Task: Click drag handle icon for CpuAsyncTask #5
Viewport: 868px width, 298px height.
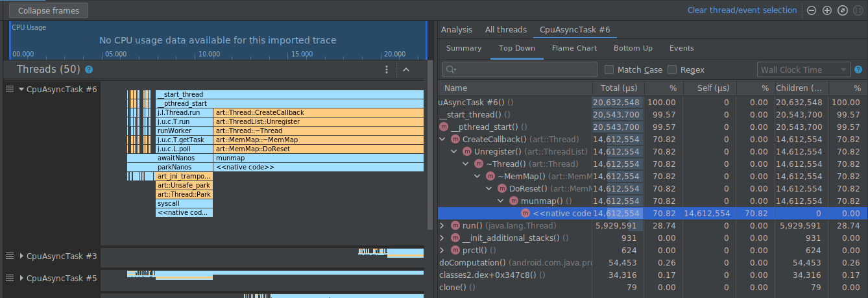Action: [9, 278]
